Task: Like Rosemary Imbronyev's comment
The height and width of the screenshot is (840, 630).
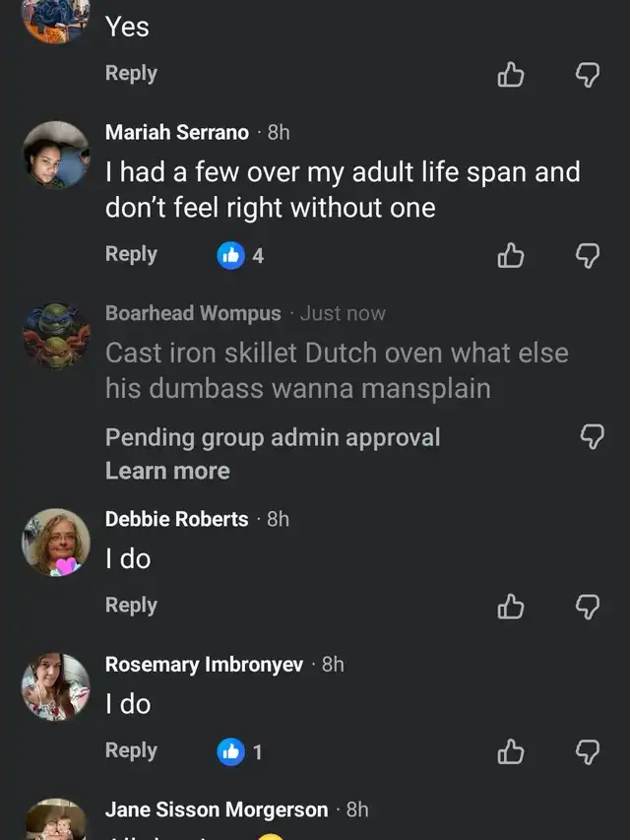Action: [x=511, y=752]
